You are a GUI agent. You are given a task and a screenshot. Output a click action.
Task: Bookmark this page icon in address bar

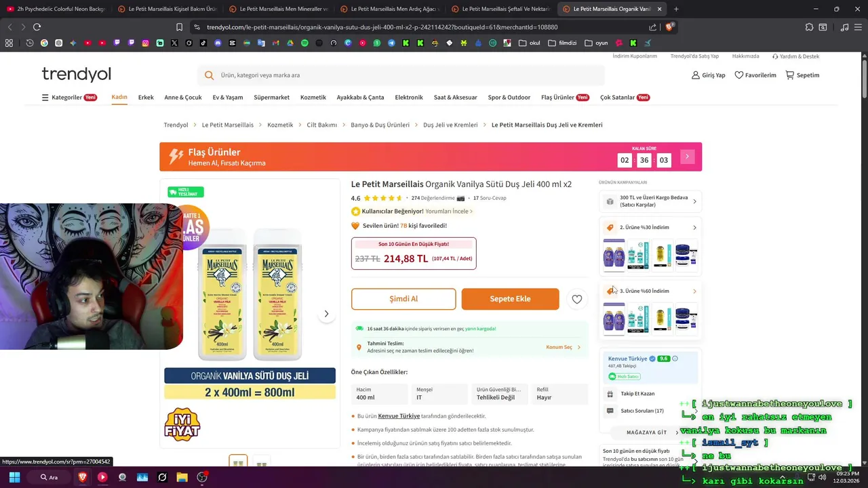click(x=179, y=27)
